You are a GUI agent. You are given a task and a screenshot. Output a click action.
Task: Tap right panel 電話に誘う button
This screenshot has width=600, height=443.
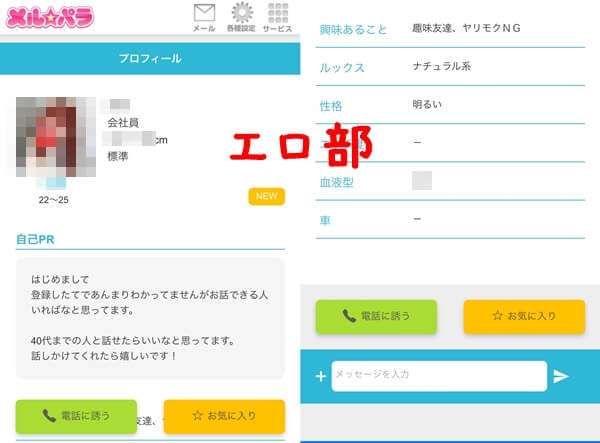[x=376, y=316]
